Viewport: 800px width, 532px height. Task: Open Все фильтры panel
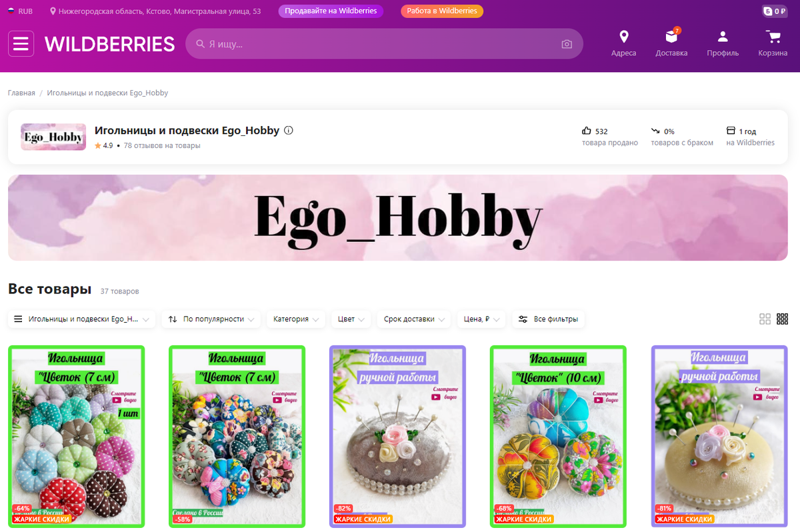point(549,319)
